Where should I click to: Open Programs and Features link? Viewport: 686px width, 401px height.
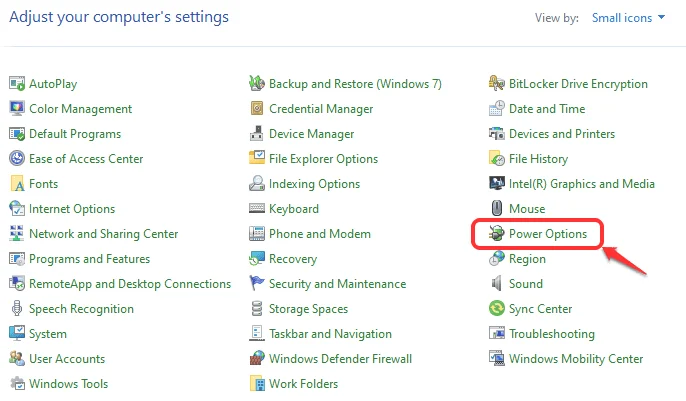(89, 259)
